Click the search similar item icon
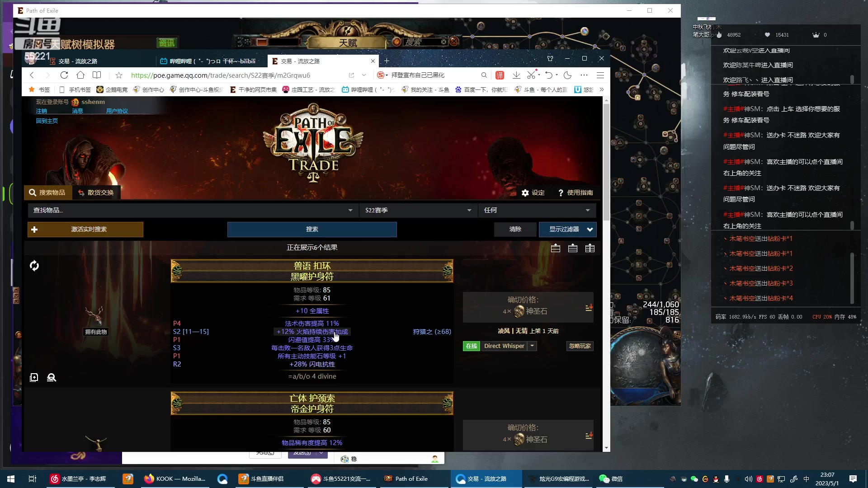Viewport: 868px width, 488px height. (x=52, y=377)
